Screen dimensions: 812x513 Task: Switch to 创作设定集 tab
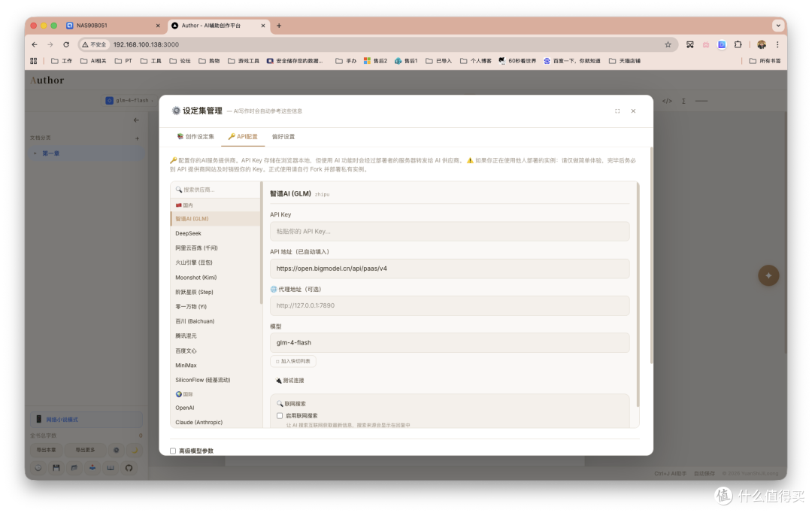click(x=195, y=137)
